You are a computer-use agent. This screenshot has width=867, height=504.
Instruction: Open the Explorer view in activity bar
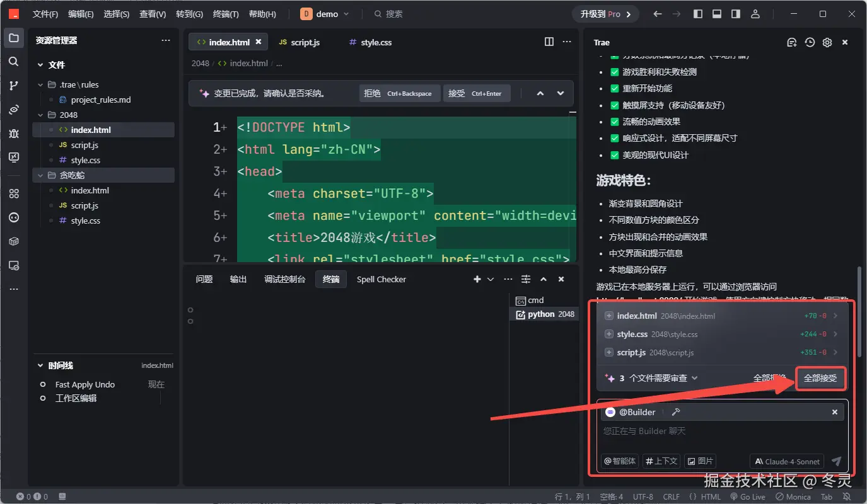coord(14,38)
